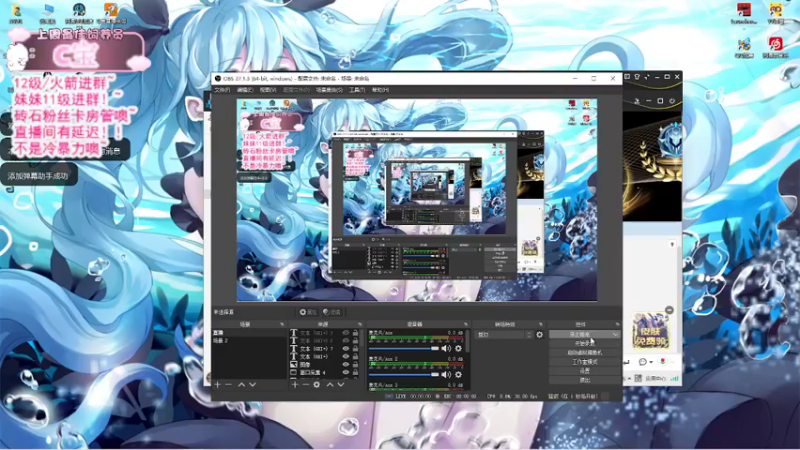Viewport: 800px width, 450px height.
Task: Enable 工作室模式 studio mode
Action: coord(585,362)
